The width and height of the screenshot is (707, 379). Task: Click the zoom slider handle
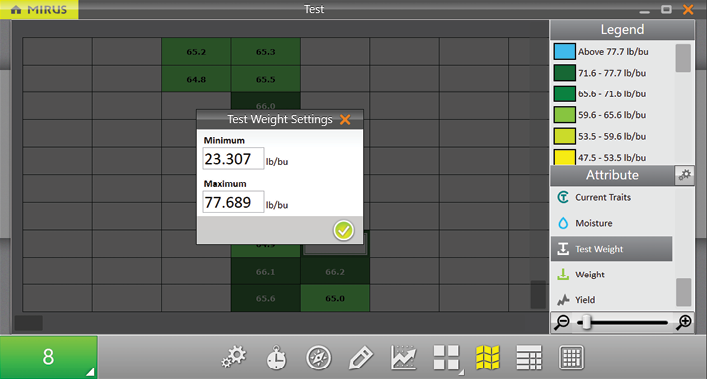[x=586, y=322]
